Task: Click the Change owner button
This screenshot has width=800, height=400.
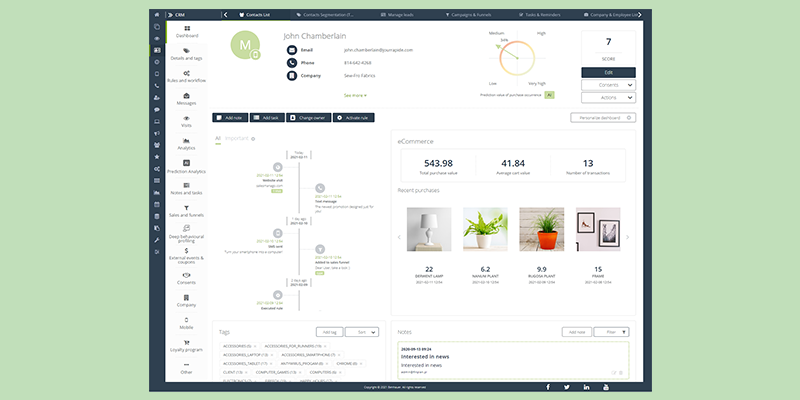Action: tap(308, 117)
